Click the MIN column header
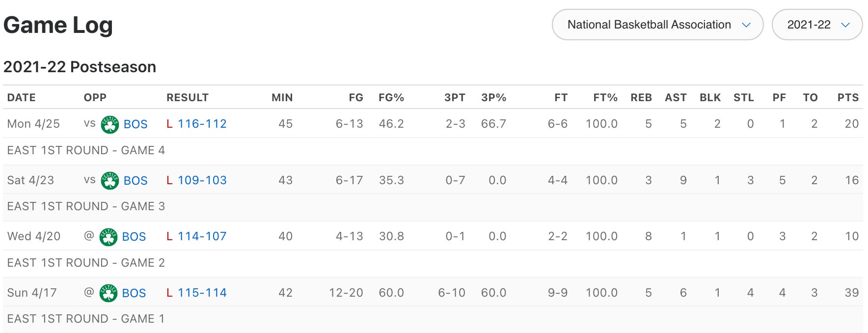868x333 pixels. (x=282, y=97)
